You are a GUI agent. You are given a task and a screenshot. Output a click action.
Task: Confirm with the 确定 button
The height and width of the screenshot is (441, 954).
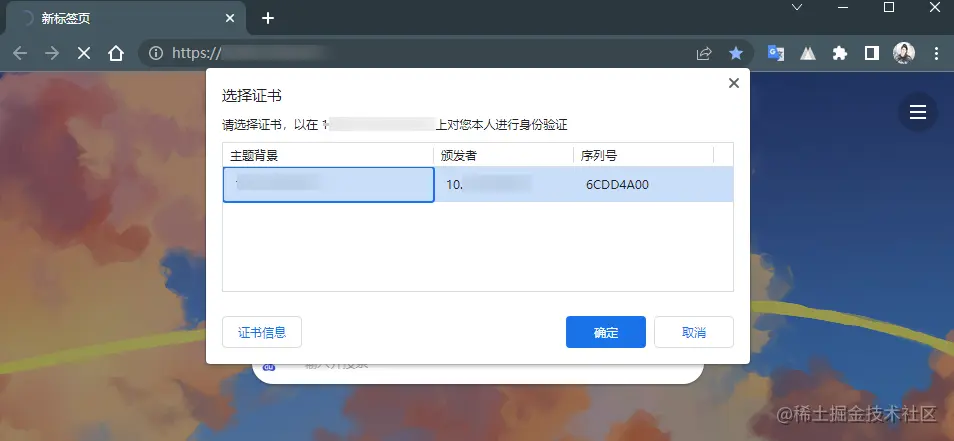605,332
